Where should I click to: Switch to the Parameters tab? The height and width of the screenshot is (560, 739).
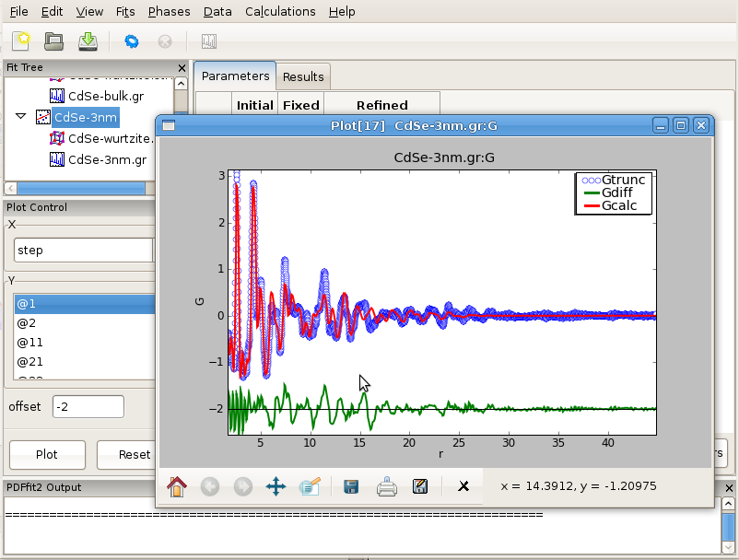click(235, 76)
